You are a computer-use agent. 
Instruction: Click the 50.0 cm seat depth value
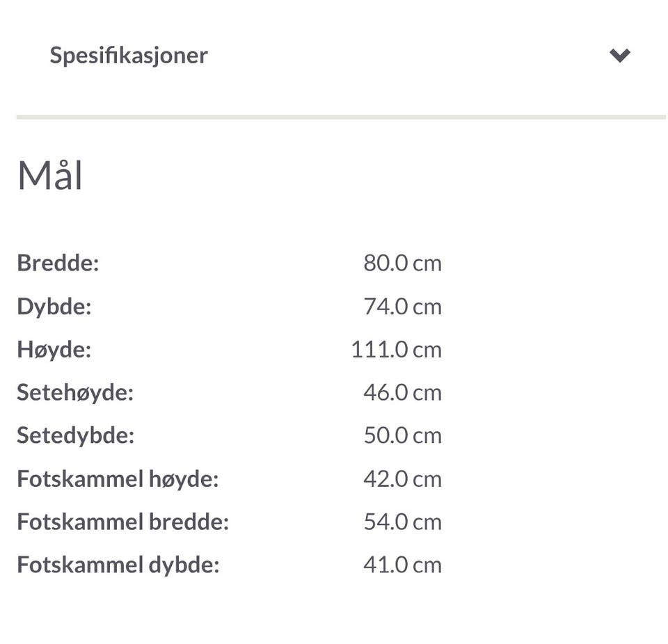pyautogui.click(x=402, y=435)
